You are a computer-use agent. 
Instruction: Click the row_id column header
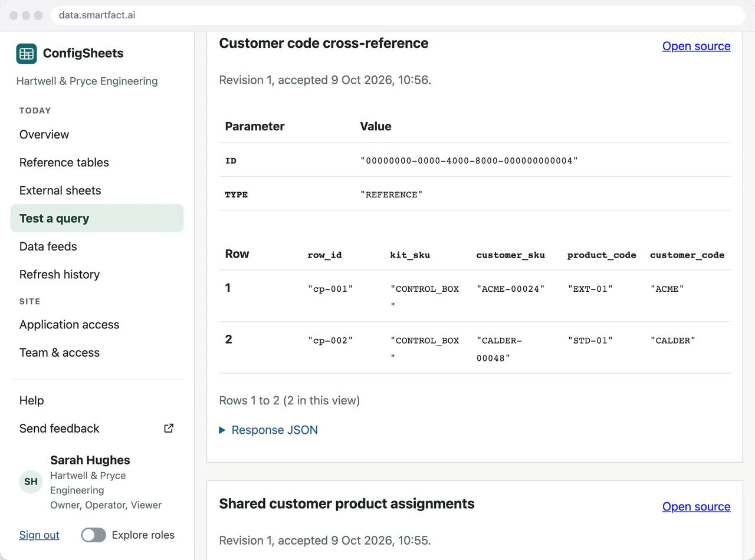[324, 255]
